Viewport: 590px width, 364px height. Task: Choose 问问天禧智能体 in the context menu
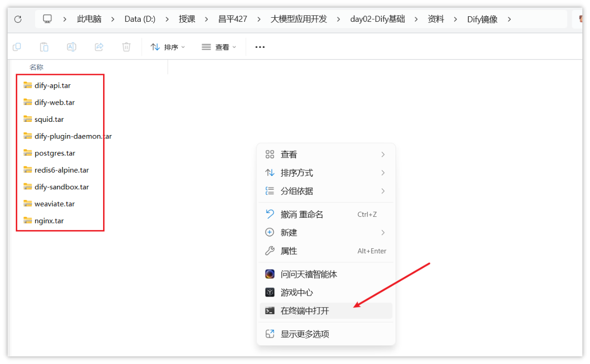pos(326,274)
